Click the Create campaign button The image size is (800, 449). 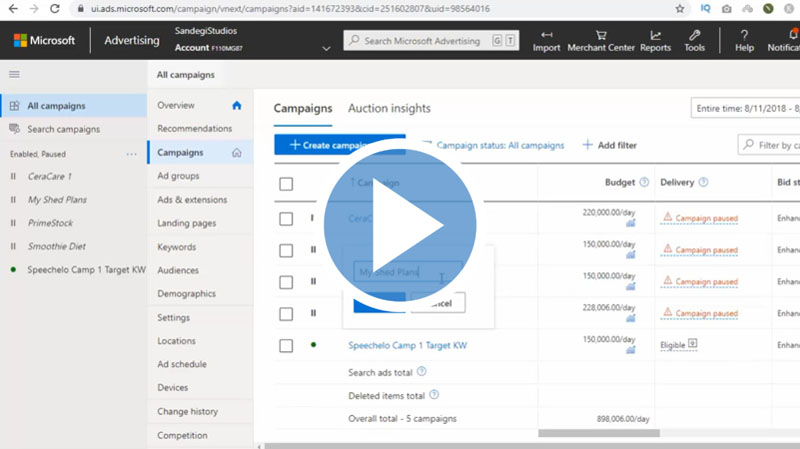tap(340, 145)
